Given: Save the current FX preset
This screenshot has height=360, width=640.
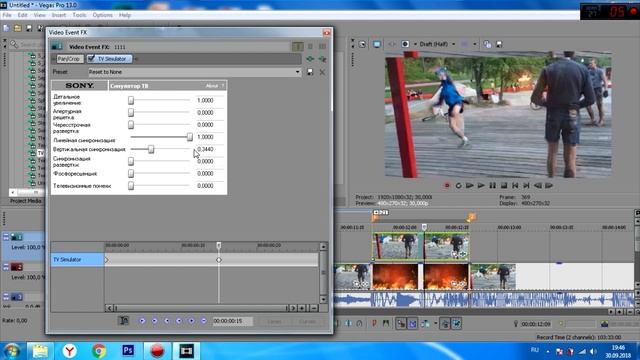Looking at the screenshot, I should tap(310, 72).
